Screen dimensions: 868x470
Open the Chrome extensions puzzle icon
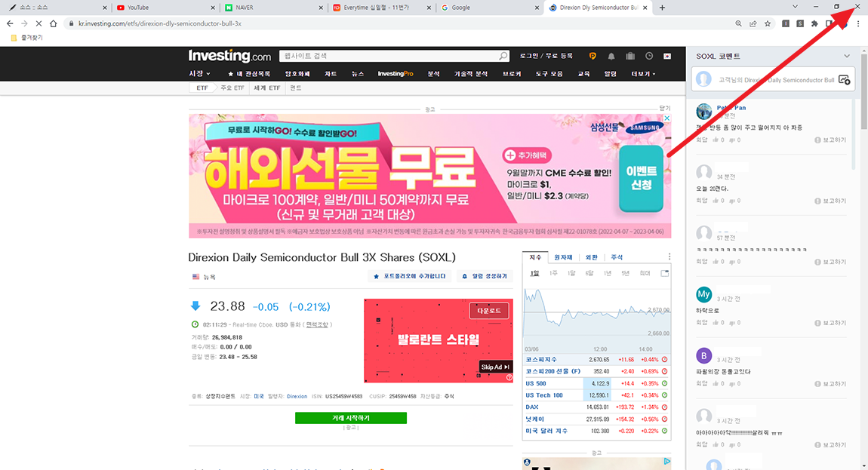[x=814, y=24]
